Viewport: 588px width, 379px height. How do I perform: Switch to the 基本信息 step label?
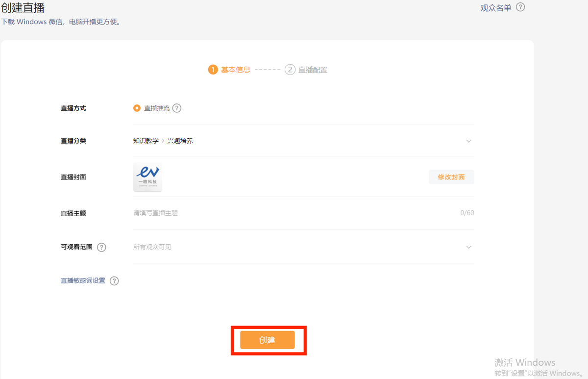[235, 70]
